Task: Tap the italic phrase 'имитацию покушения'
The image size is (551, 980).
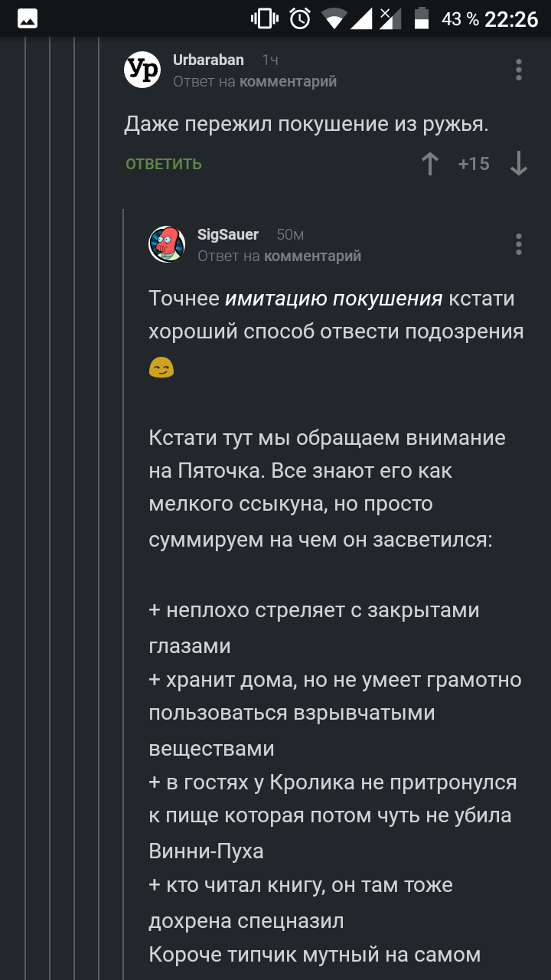Action: [334, 298]
